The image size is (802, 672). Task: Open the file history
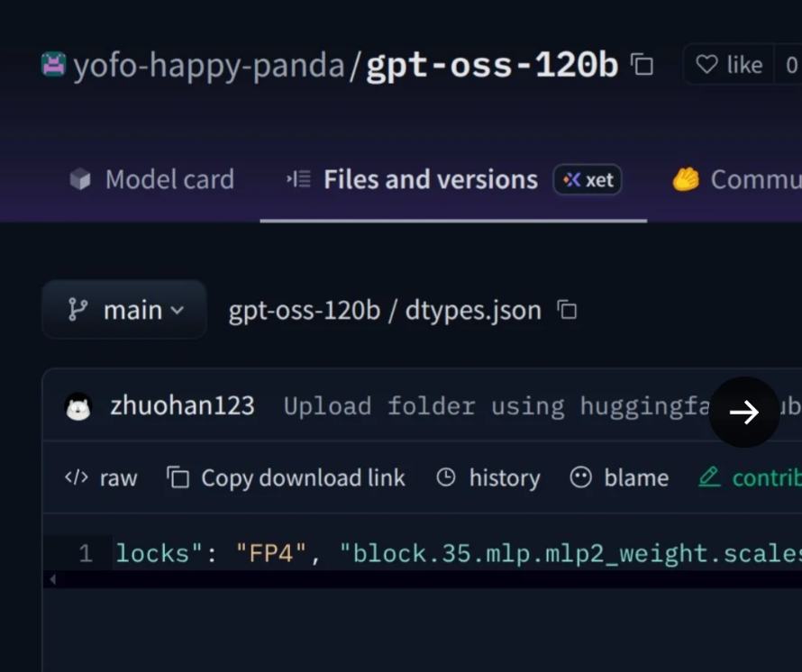click(488, 477)
